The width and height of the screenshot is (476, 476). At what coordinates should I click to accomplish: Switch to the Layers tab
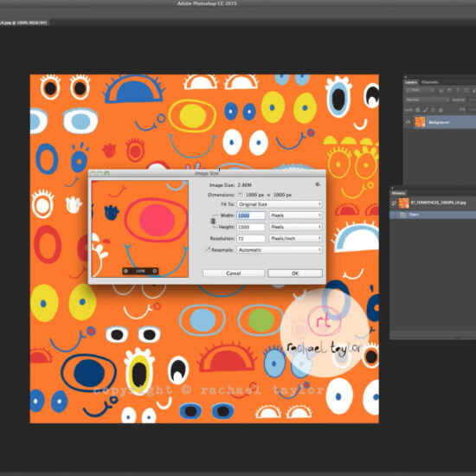click(411, 82)
